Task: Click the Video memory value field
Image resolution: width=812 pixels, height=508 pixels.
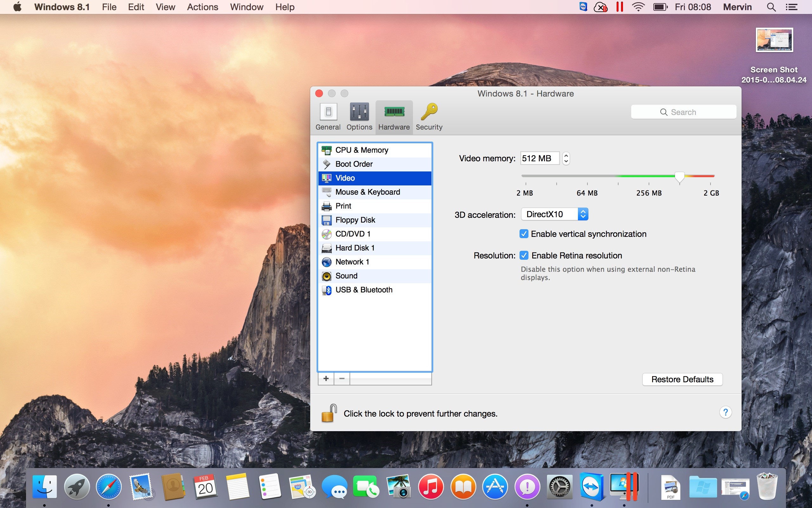Action: tap(540, 158)
